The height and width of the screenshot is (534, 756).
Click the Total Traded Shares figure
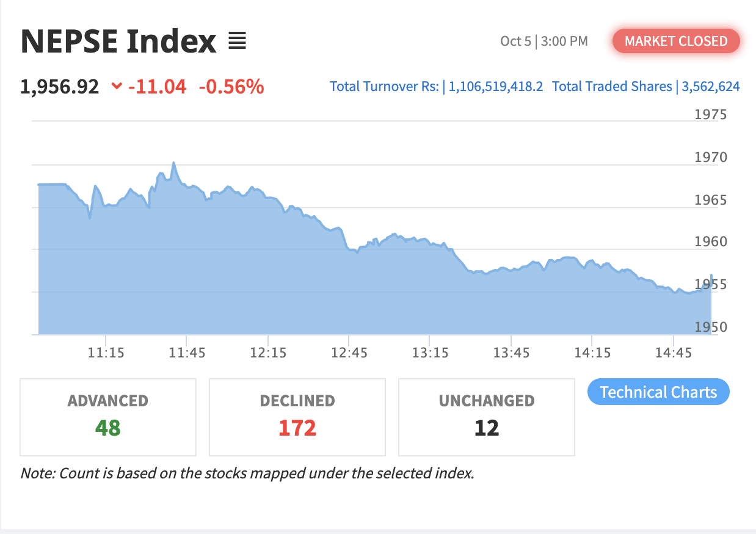click(711, 87)
